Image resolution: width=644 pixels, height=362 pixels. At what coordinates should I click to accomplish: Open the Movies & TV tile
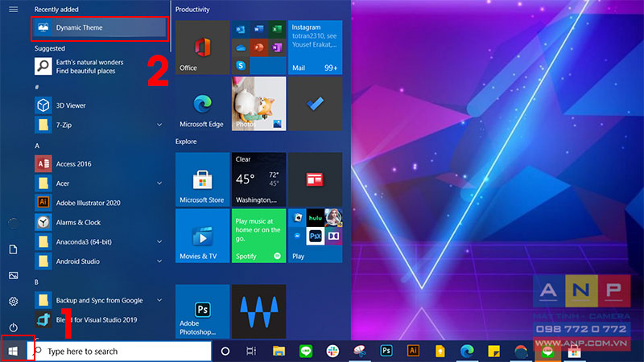coord(203,236)
